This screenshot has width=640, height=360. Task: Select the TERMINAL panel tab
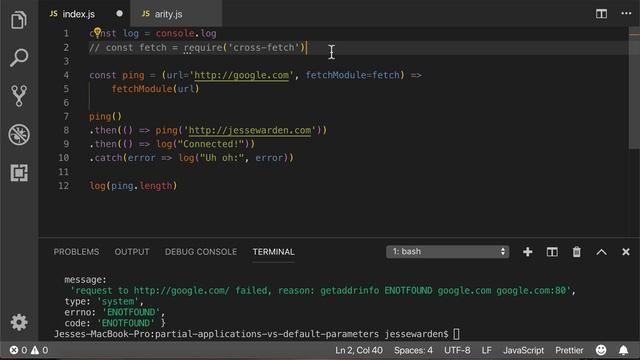coord(273,252)
